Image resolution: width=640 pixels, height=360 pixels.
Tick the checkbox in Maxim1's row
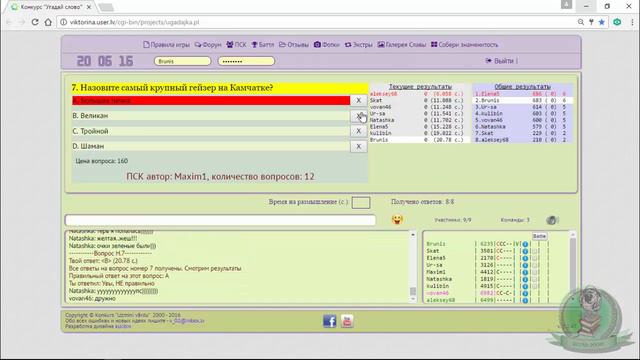(535, 272)
